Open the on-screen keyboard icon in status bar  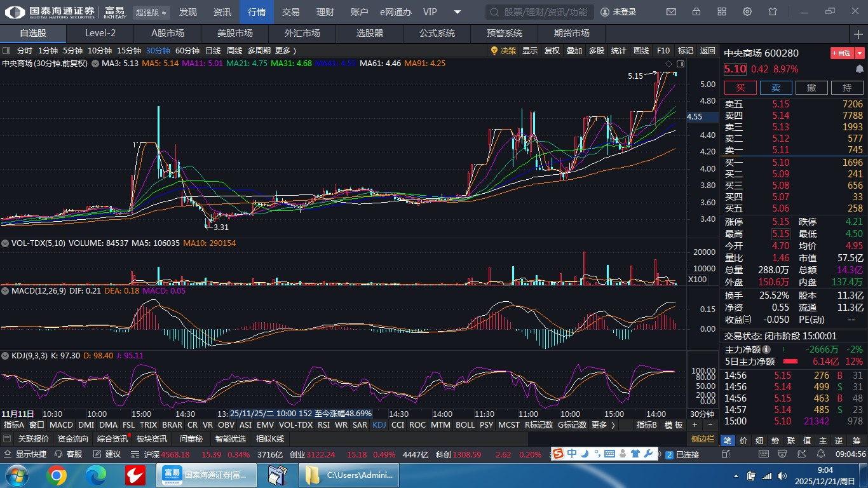point(609,454)
